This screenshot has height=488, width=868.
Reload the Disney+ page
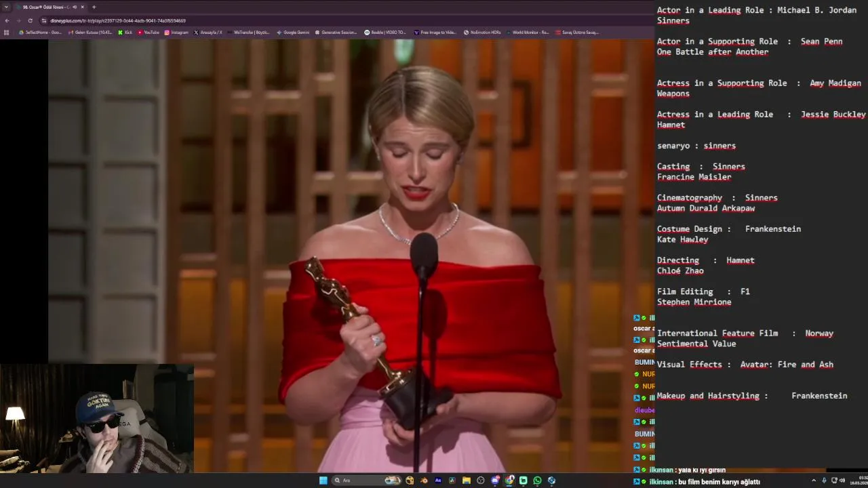(x=30, y=20)
